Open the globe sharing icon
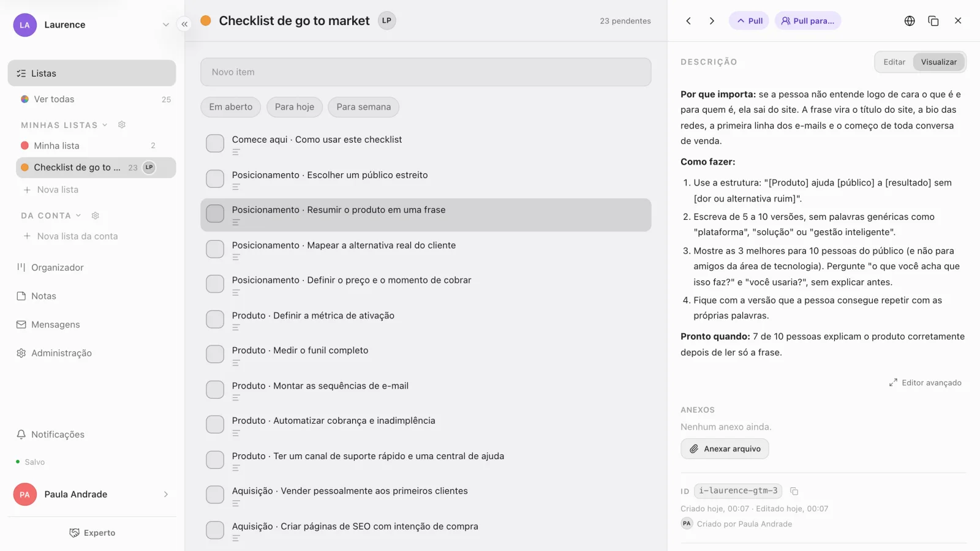Screen dimensions: 980x551 910,21
